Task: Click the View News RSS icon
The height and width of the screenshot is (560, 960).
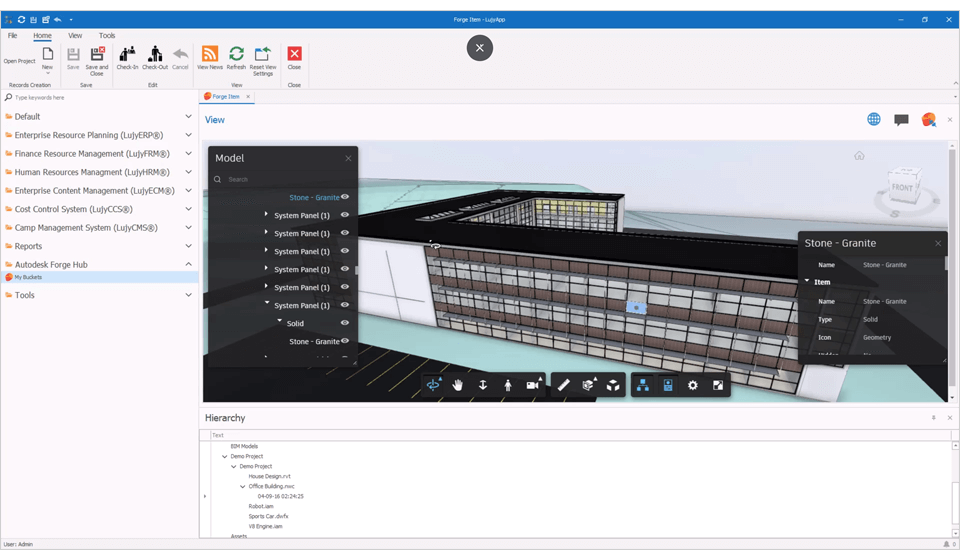Action: tap(210, 58)
